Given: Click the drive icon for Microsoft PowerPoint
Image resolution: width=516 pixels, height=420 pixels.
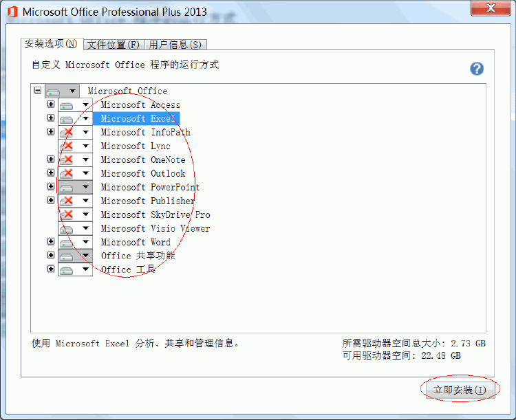Looking at the screenshot, I should [x=67, y=188].
